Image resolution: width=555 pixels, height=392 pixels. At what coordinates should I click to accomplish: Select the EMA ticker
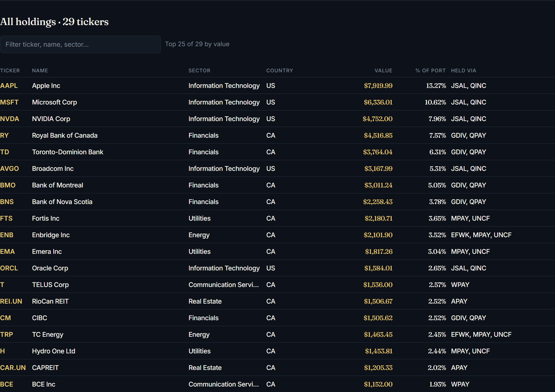7,252
